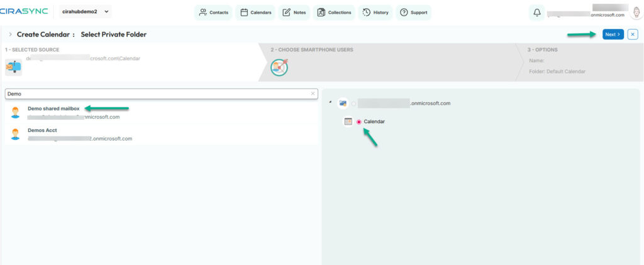Select the Calendar radio button

[358, 122]
